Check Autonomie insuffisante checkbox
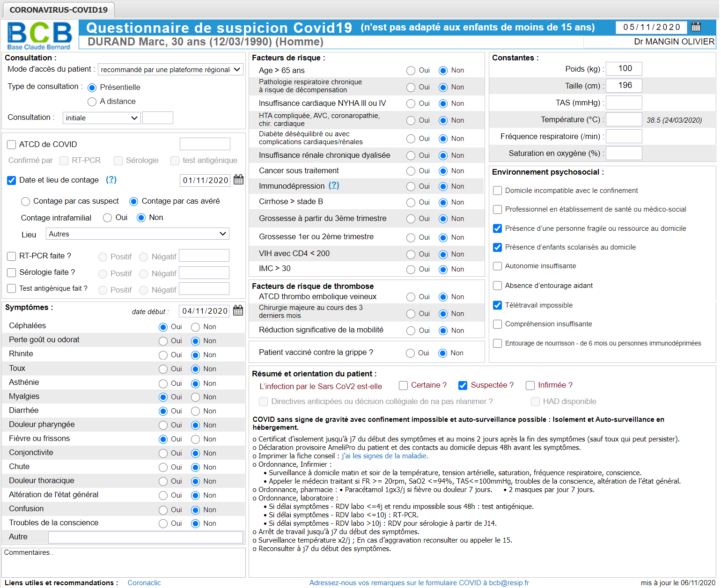Viewport: 721px width, 588px height. tap(497, 266)
